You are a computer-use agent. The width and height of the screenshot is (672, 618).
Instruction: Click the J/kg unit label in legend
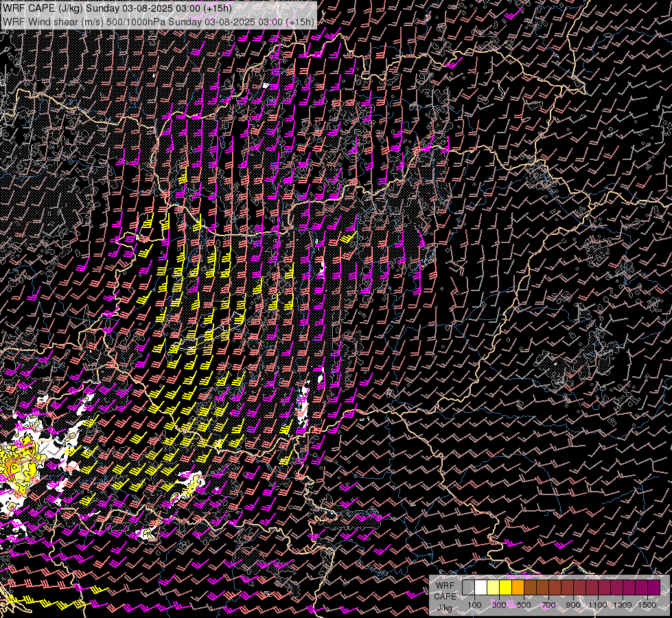(444, 608)
